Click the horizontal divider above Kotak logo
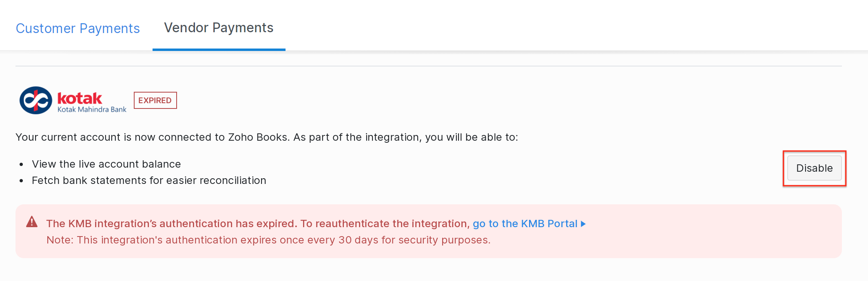 (x=428, y=66)
